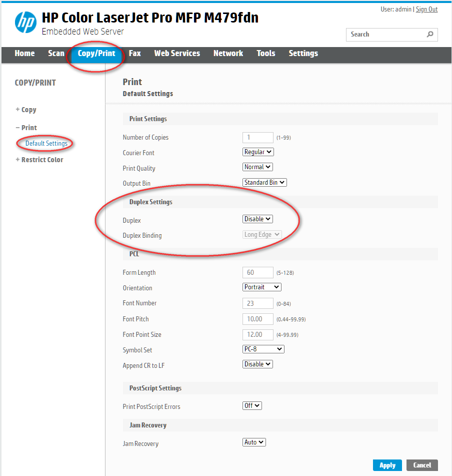Open the Courier Font dropdown

tap(258, 152)
